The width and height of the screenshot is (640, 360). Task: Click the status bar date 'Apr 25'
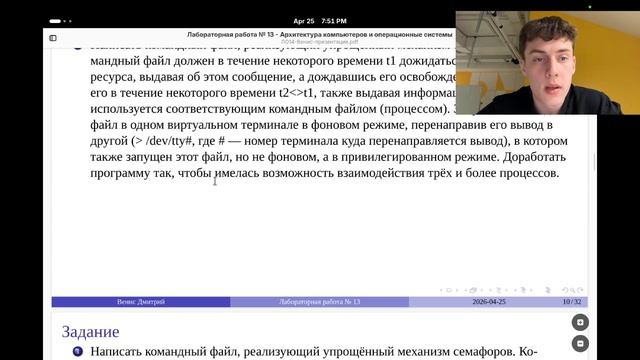click(x=304, y=21)
